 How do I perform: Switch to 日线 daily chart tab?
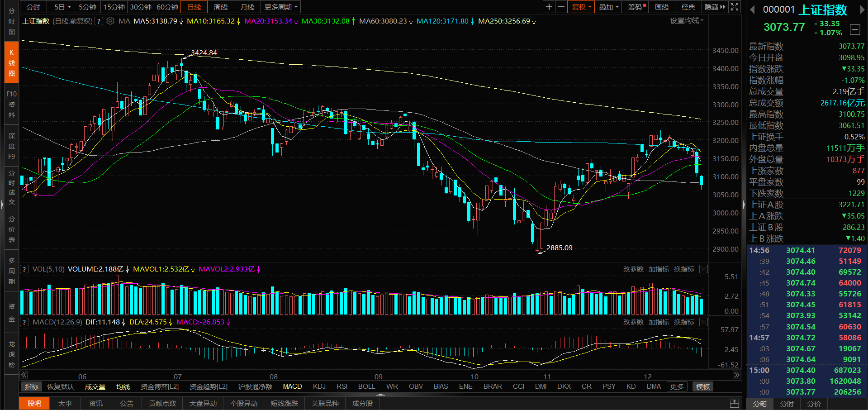coord(194,7)
